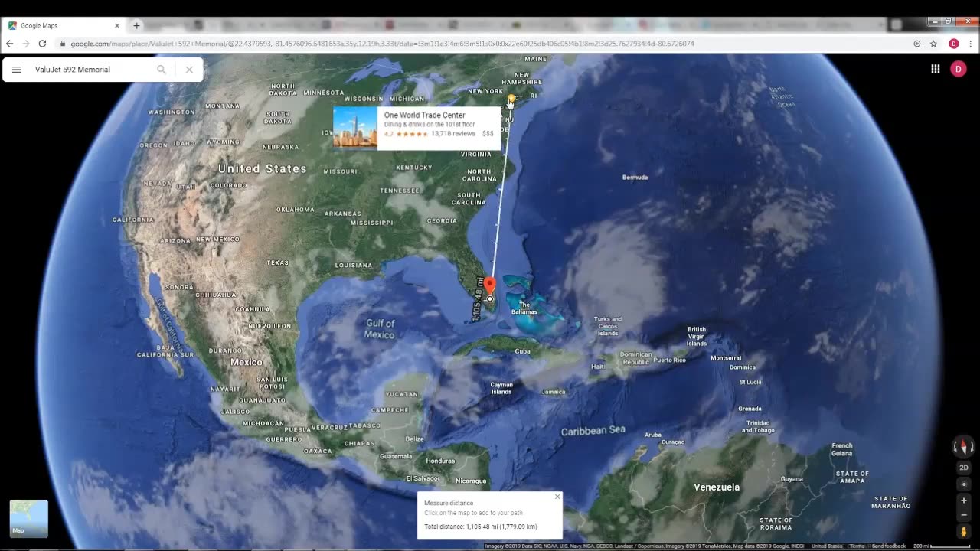Click the Cuba map label
Image resolution: width=980 pixels, height=551 pixels.
point(522,351)
